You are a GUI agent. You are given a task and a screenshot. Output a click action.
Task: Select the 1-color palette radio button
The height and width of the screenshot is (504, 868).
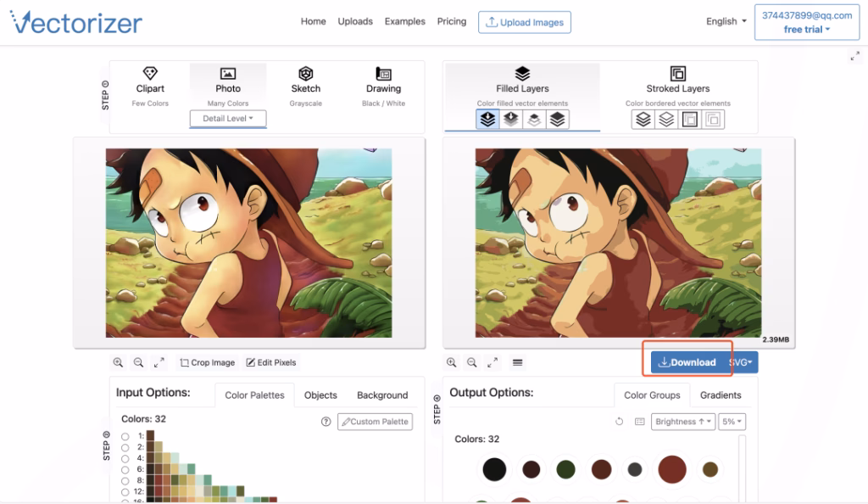125,436
